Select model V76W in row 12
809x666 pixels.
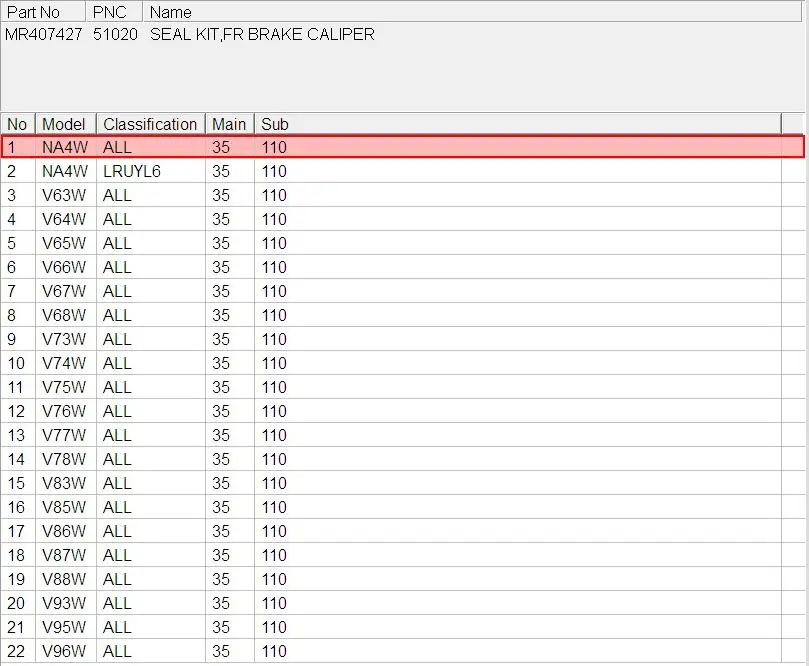64,411
